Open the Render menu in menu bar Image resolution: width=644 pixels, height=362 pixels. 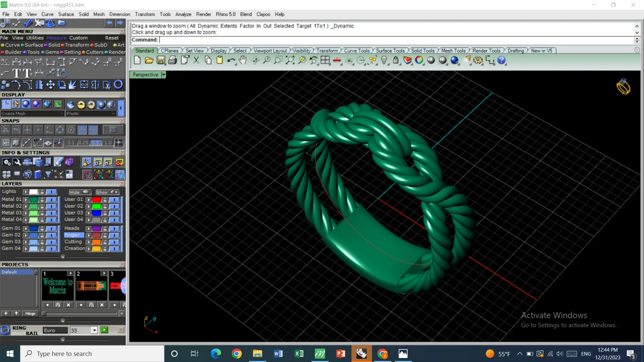coord(203,14)
